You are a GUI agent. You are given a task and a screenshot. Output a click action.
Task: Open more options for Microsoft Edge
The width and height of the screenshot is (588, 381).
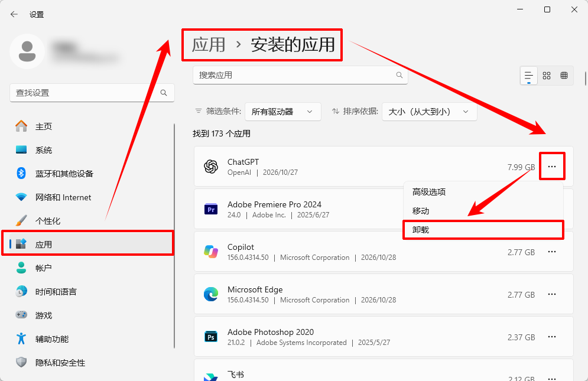[x=551, y=294]
